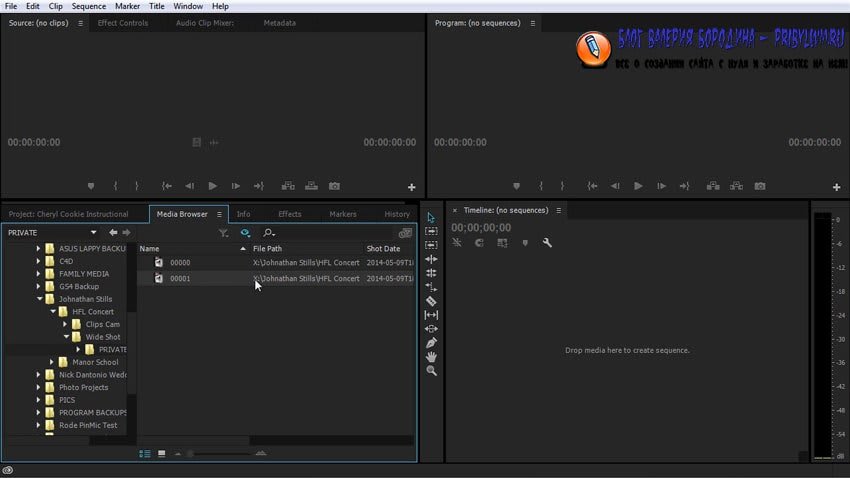Open the PRIVATE location dropdown

tap(93, 233)
